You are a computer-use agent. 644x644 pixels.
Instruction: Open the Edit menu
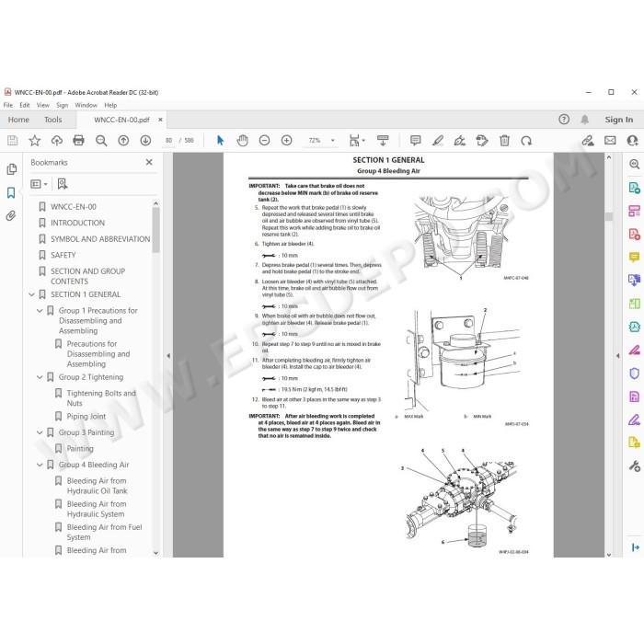coord(25,105)
